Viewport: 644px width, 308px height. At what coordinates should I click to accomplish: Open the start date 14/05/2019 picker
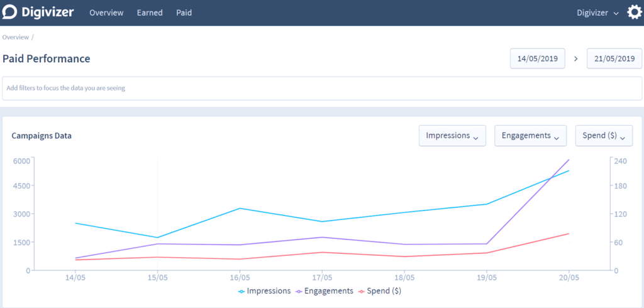(x=537, y=58)
